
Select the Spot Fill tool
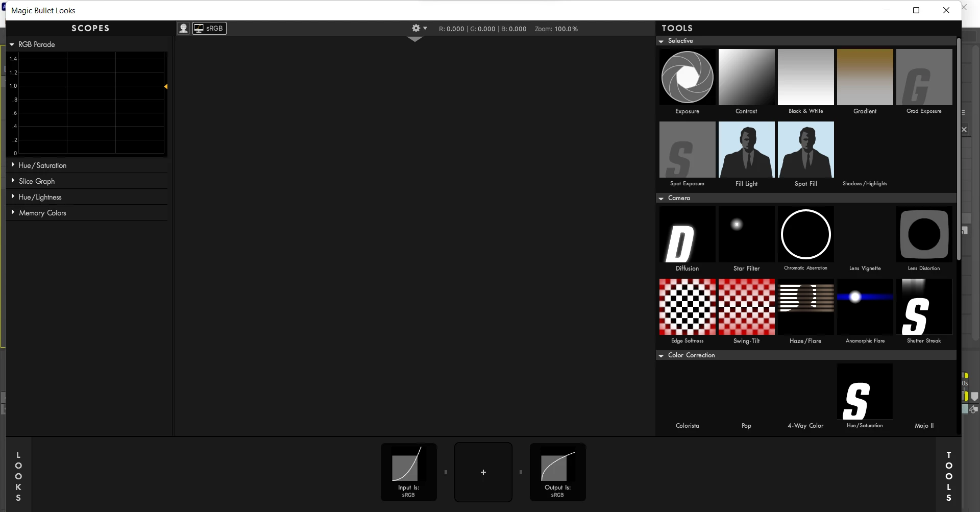point(805,154)
